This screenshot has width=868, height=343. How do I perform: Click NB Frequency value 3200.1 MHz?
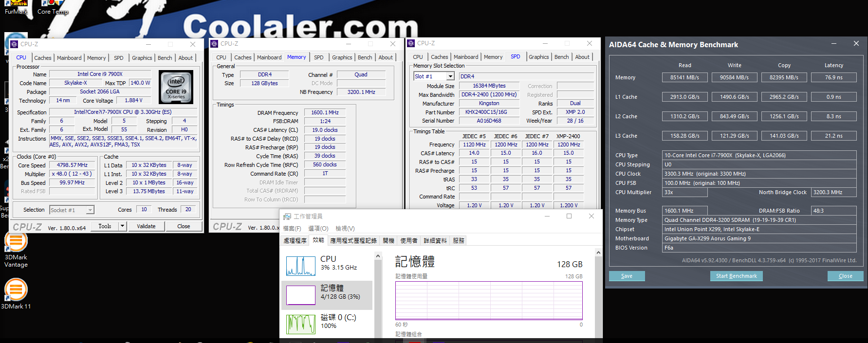361,92
